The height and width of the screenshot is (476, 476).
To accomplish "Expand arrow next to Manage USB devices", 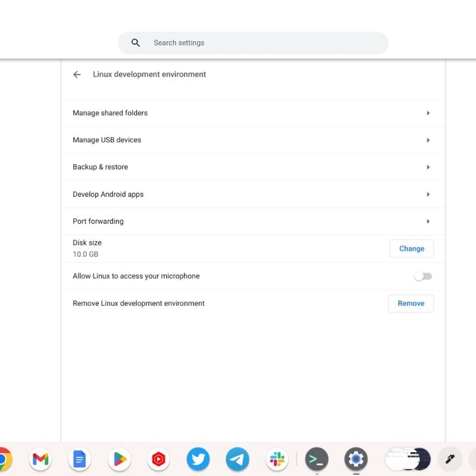I will (428, 140).
